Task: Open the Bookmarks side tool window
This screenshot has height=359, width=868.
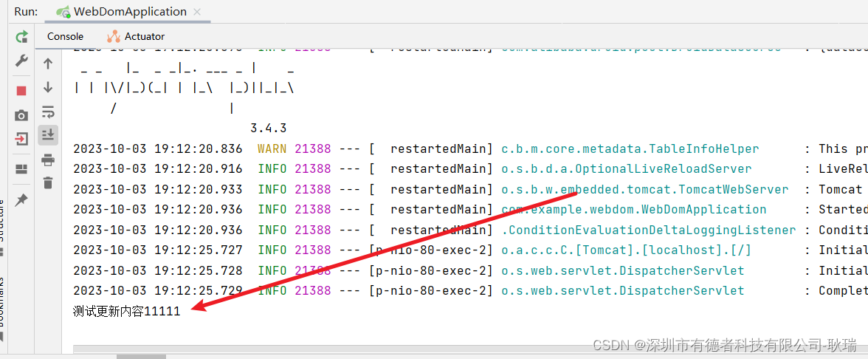Action: pyautogui.click(x=2, y=302)
